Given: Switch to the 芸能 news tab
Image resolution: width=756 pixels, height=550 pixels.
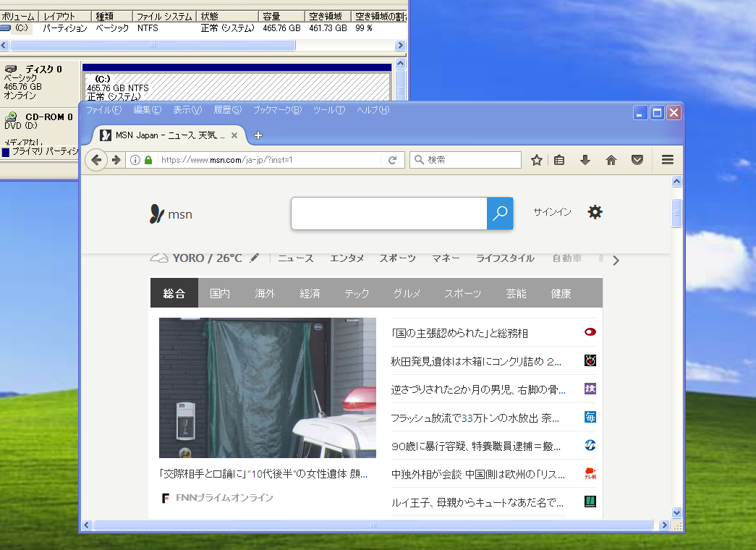Looking at the screenshot, I should 516,293.
